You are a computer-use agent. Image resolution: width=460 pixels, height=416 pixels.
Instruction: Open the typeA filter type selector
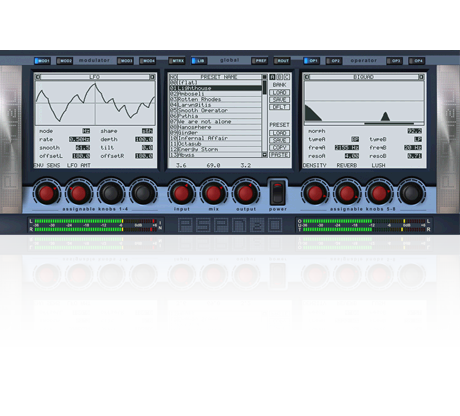[355, 139]
